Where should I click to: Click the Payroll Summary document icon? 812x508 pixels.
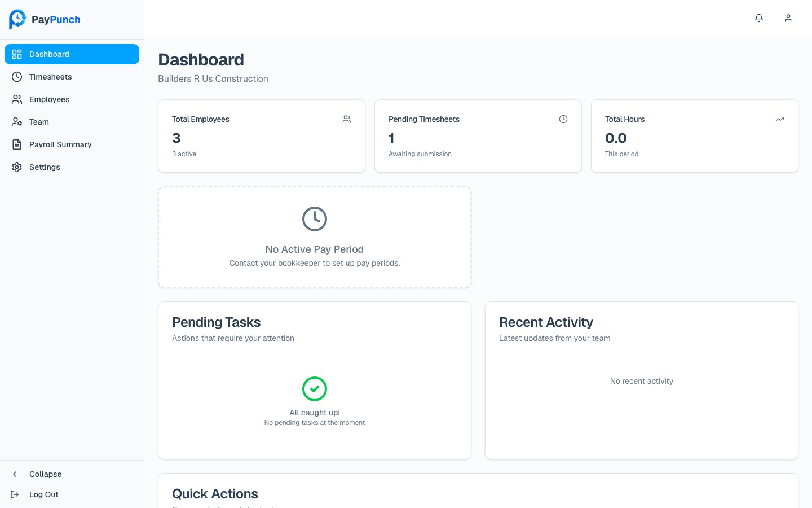pos(17,144)
